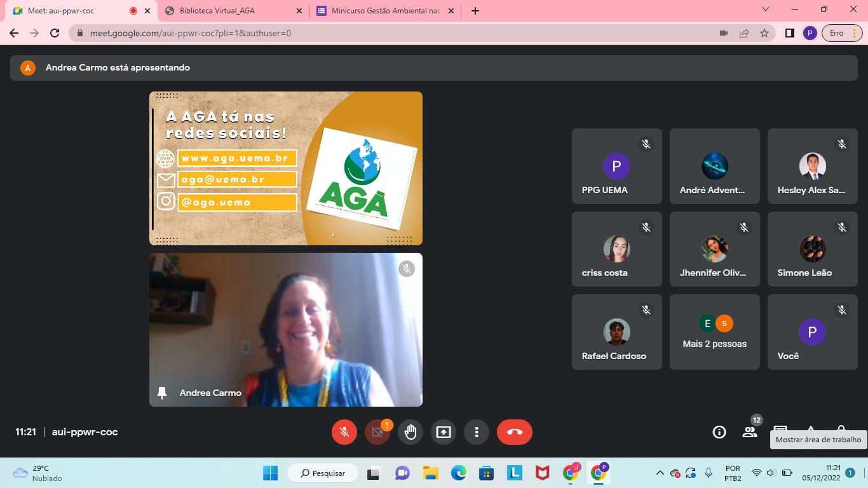Click the meeting code aui-ppwr-coc text
Image resolution: width=868 pixels, height=488 pixels.
[x=85, y=432]
